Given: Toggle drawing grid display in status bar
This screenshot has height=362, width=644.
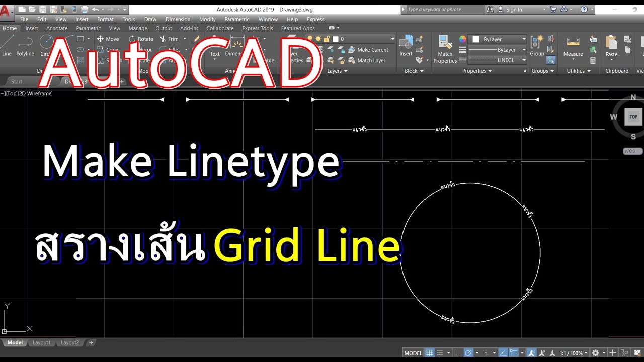Looking at the screenshot, I should point(429,353).
